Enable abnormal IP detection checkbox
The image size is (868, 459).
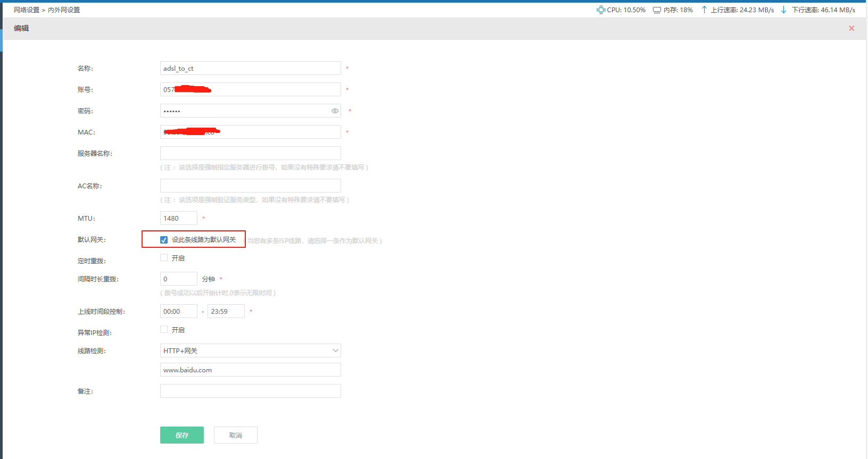click(164, 330)
